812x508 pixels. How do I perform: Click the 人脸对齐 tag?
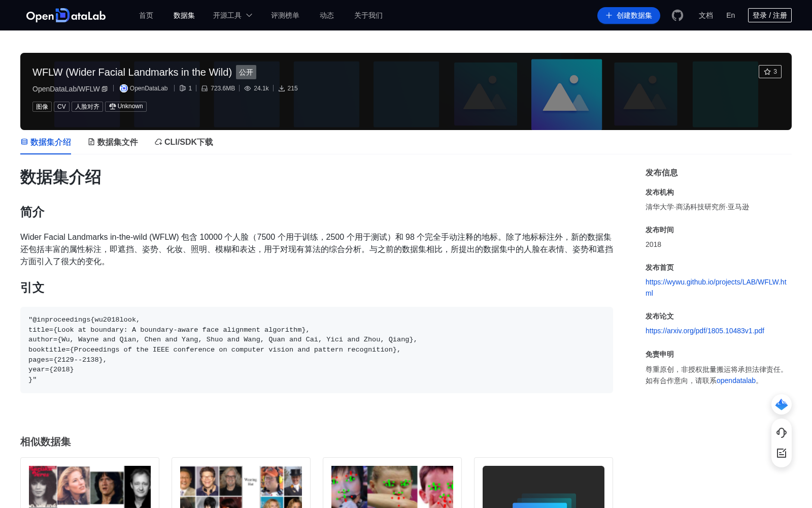coord(87,107)
